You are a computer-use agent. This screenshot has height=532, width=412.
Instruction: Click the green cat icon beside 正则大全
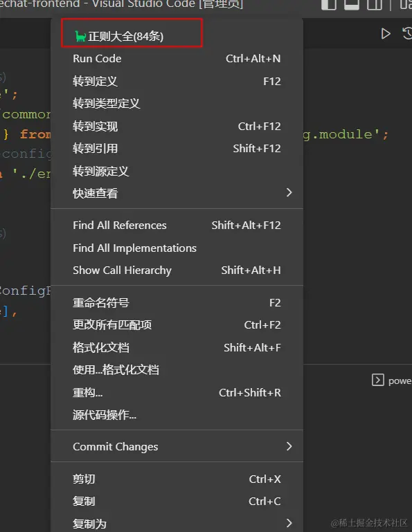pyautogui.click(x=80, y=36)
